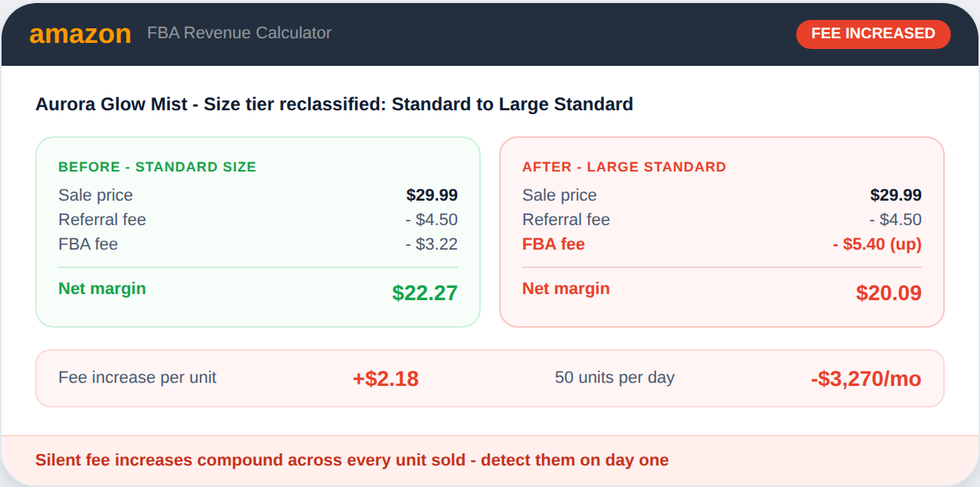Image resolution: width=980 pixels, height=487 pixels.
Task: Click the +$2.18 fee increase value
Action: (385, 378)
